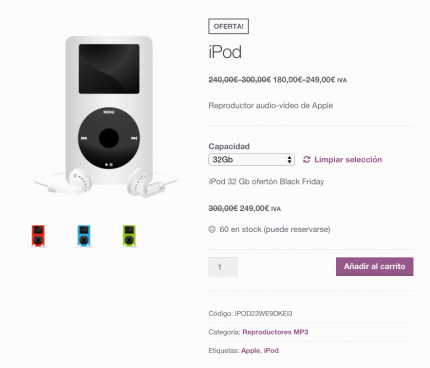The height and width of the screenshot is (368, 430).
Task: Select the blue iPod thumbnail
Action: [84, 236]
